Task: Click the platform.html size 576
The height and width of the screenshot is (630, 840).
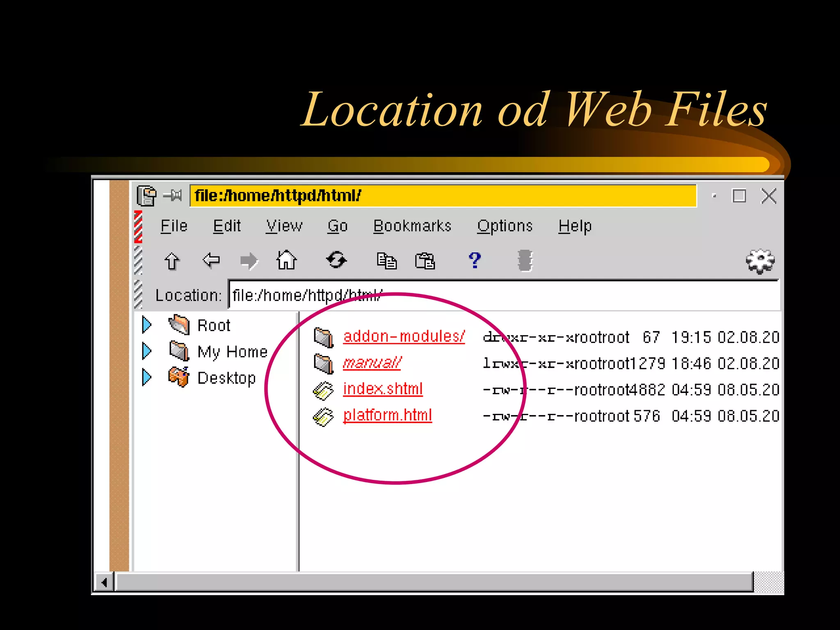Action: (646, 416)
